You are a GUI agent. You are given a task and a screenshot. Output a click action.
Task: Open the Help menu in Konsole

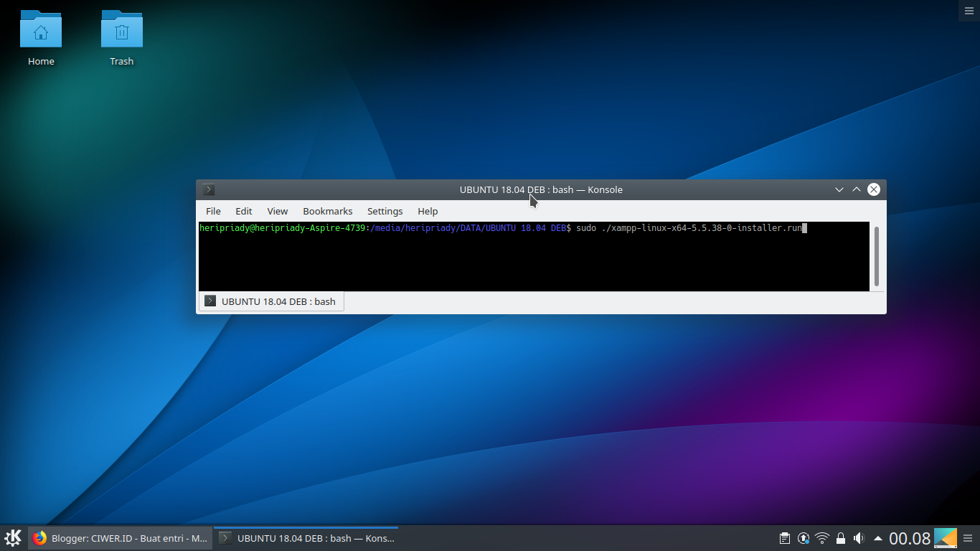pos(428,211)
